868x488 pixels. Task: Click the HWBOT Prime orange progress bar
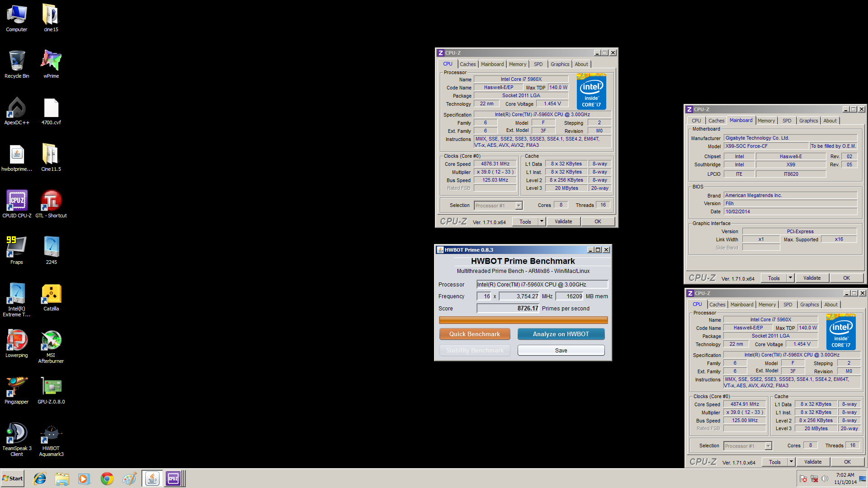tap(523, 320)
